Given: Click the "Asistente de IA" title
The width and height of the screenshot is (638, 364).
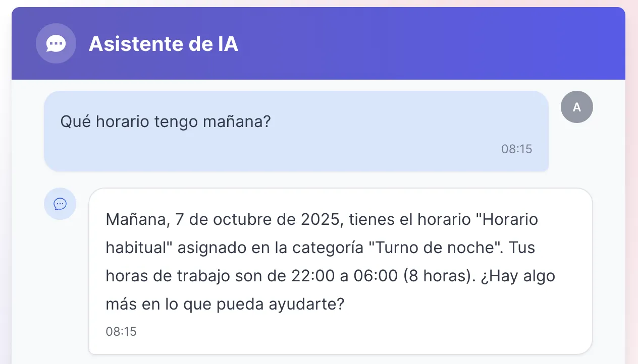Looking at the screenshot, I should tap(164, 44).
